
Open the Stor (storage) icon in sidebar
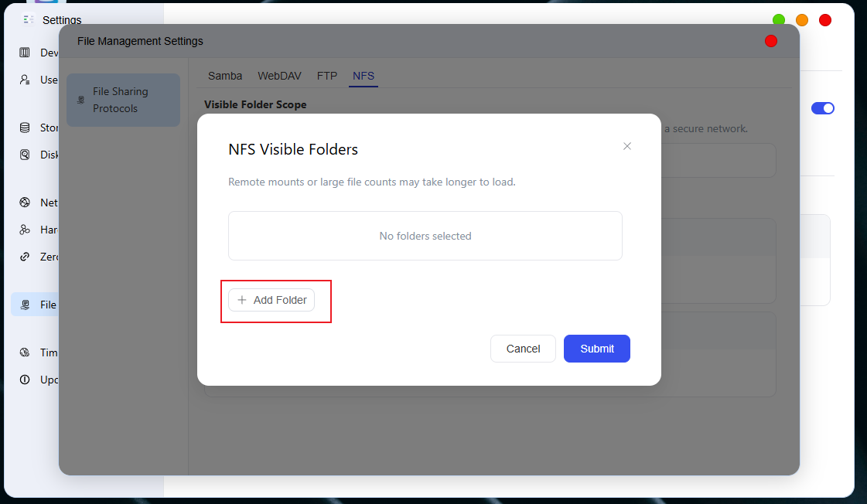tap(25, 128)
